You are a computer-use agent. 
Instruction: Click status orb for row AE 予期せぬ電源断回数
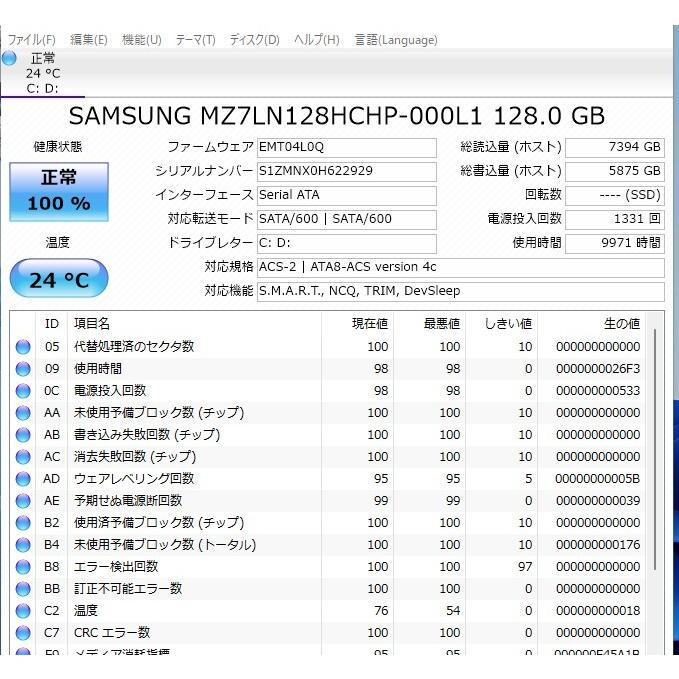click(x=23, y=501)
